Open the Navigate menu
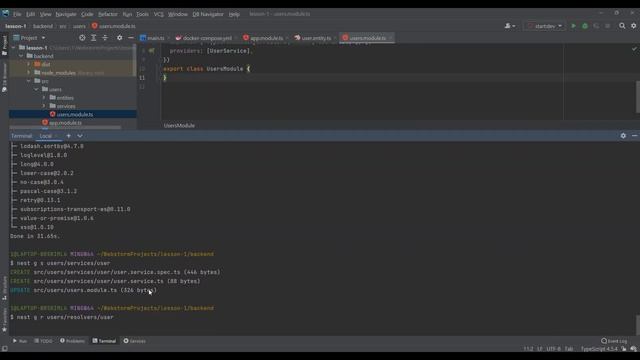 click(x=66, y=14)
